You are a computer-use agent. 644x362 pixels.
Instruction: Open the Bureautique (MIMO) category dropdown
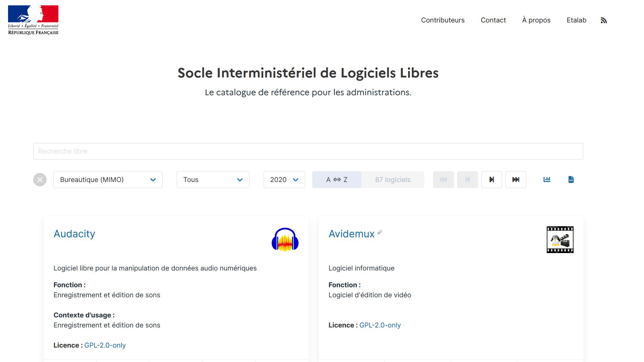click(x=108, y=180)
